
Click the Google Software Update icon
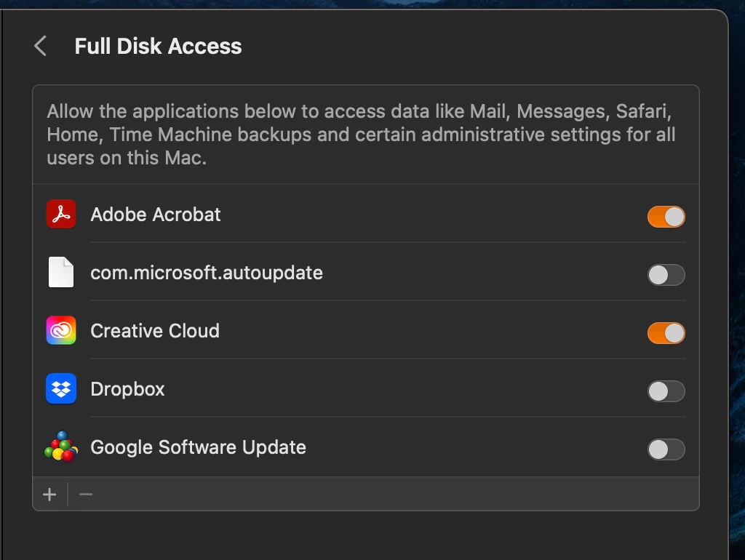[x=61, y=447]
